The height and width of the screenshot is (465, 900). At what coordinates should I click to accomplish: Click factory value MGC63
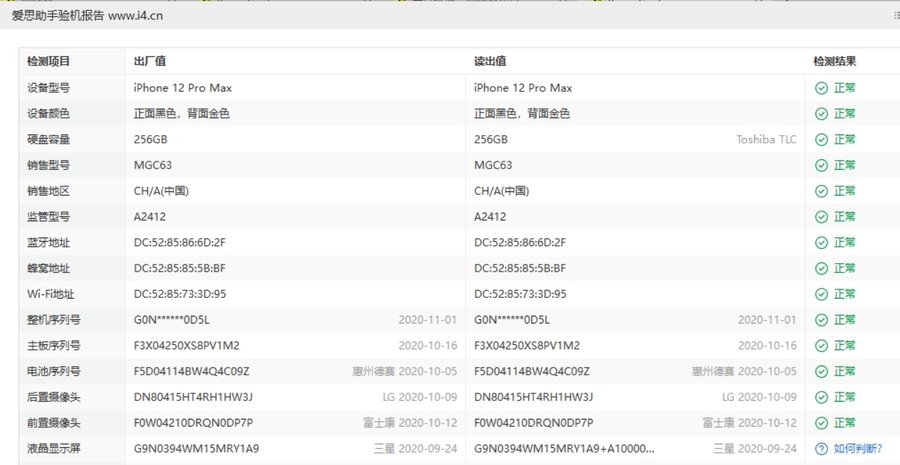coord(153,165)
